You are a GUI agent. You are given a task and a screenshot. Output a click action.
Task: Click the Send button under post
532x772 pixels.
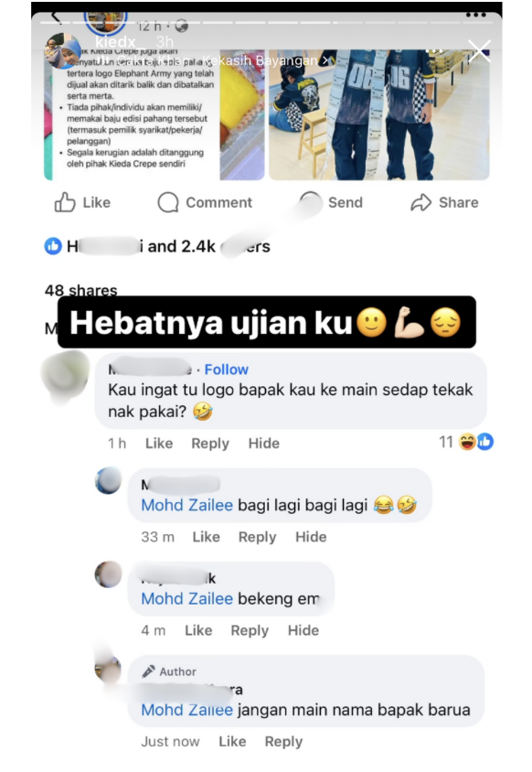coord(345,202)
